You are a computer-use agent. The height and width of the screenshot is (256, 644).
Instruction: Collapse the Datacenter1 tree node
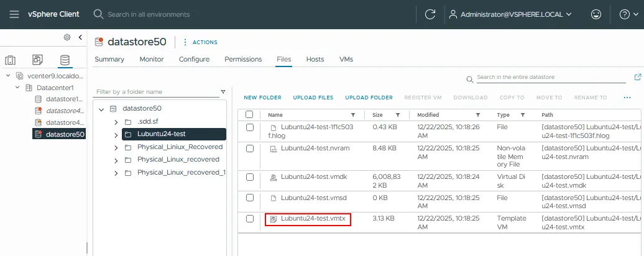(x=17, y=88)
